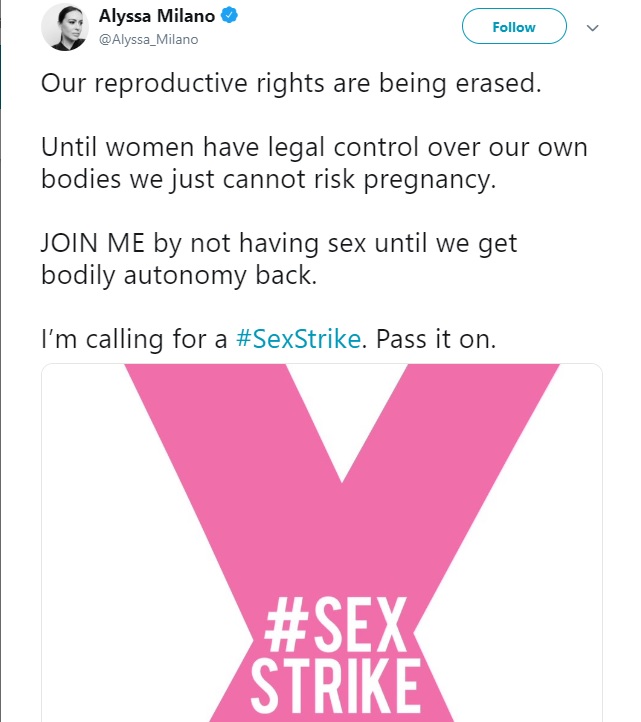Click the "bodily autonomy back." text line
The height and width of the screenshot is (722, 641).
point(179,275)
